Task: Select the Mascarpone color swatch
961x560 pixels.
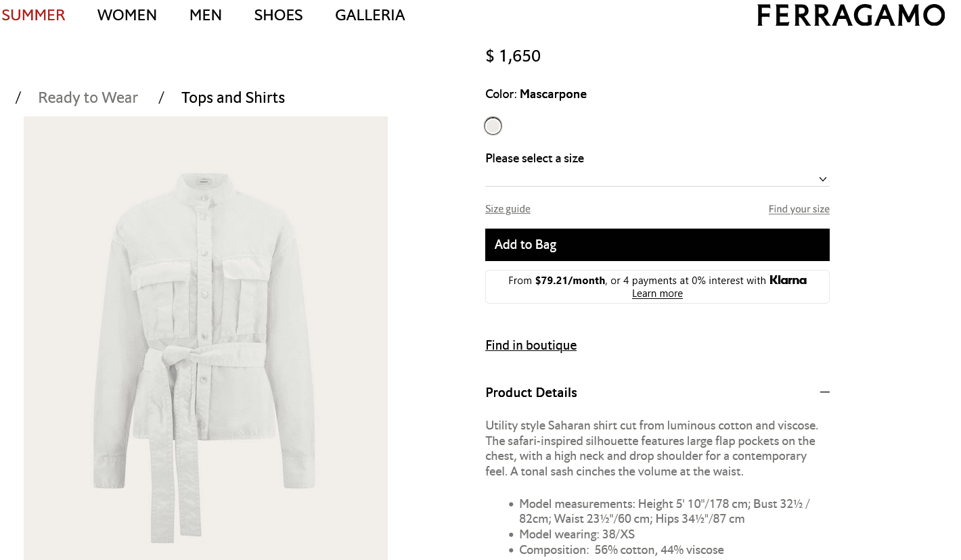Action: pyautogui.click(x=493, y=126)
